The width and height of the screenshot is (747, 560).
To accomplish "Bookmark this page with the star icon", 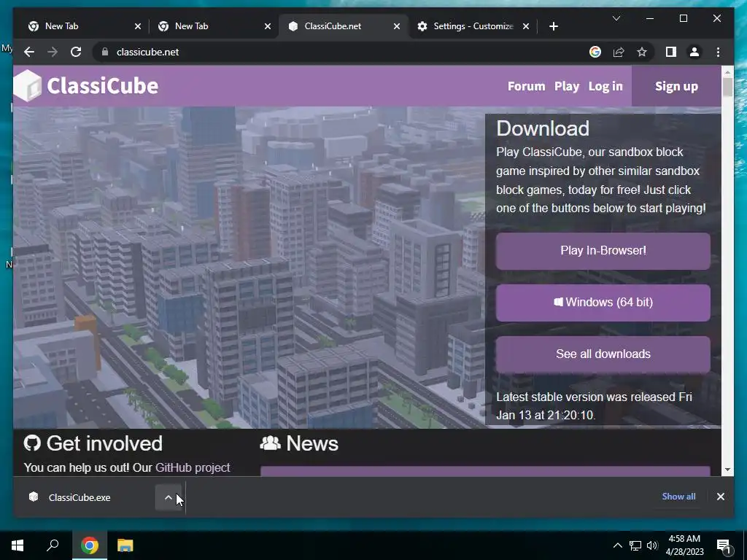I will point(642,52).
